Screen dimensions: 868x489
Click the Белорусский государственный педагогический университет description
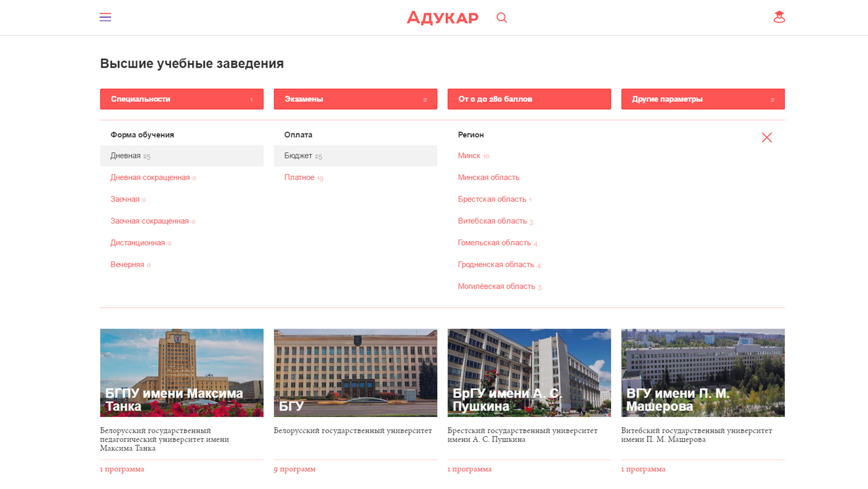click(164, 439)
